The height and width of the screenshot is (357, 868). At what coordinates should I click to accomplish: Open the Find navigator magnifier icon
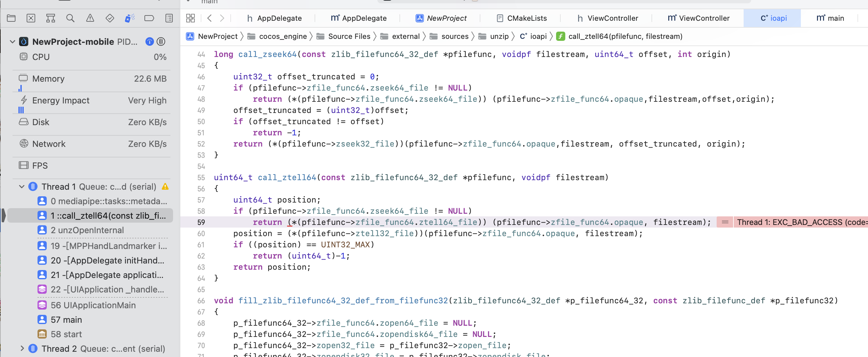[70, 18]
